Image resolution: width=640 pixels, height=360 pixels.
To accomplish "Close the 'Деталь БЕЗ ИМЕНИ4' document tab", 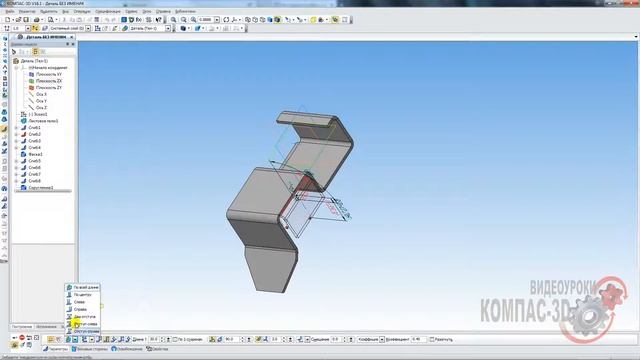I will click(71, 37).
